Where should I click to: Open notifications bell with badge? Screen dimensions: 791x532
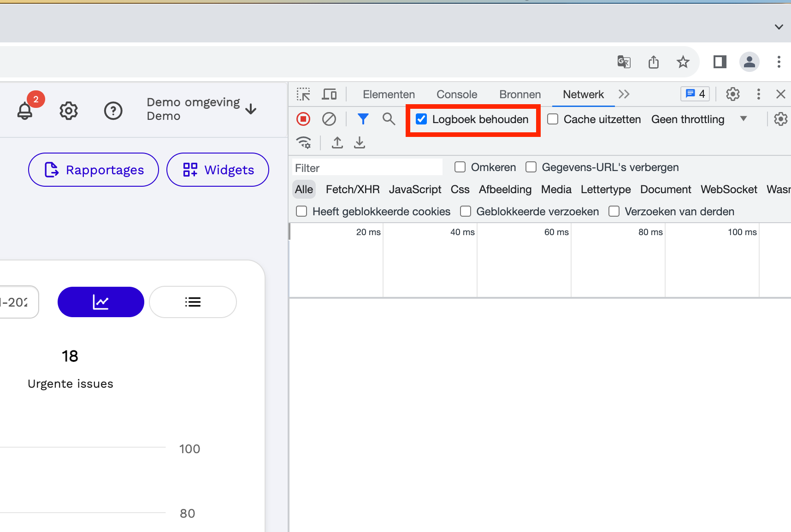[x=25, y=111]
